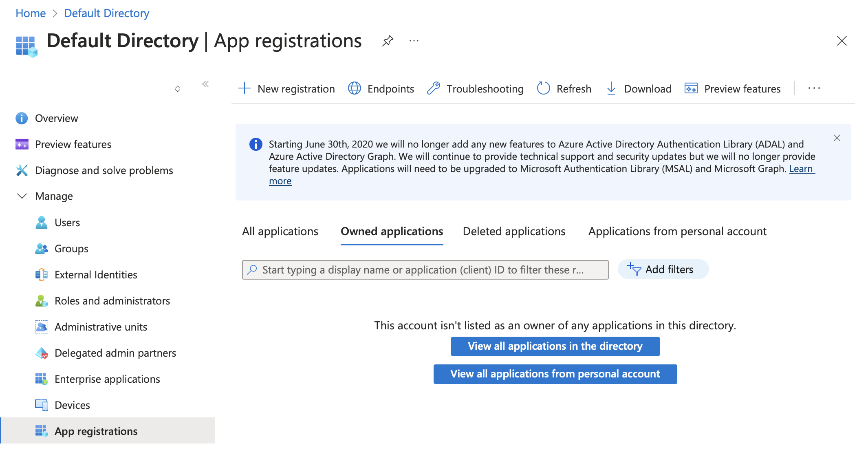Click the Refresh circular arrow icon
Image resolution: width=868 pixels, height=450 pixels.
point(543,88)
